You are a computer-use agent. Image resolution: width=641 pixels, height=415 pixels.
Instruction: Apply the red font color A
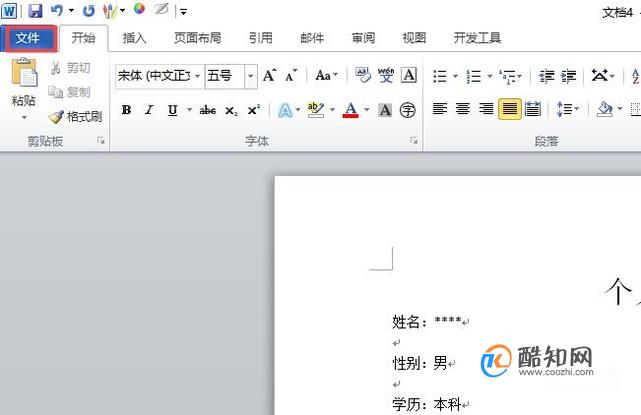pyautogui.click(x=350, y=110)
